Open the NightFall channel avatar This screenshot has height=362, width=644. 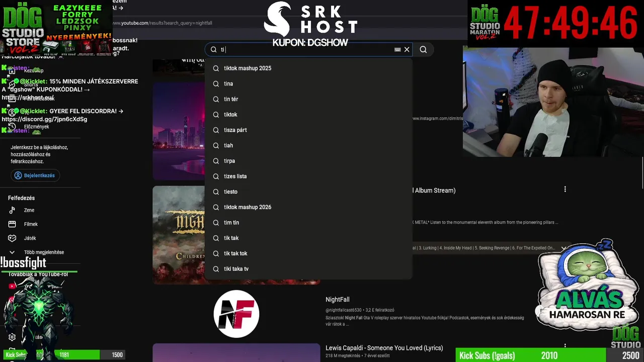coord(236,314)
